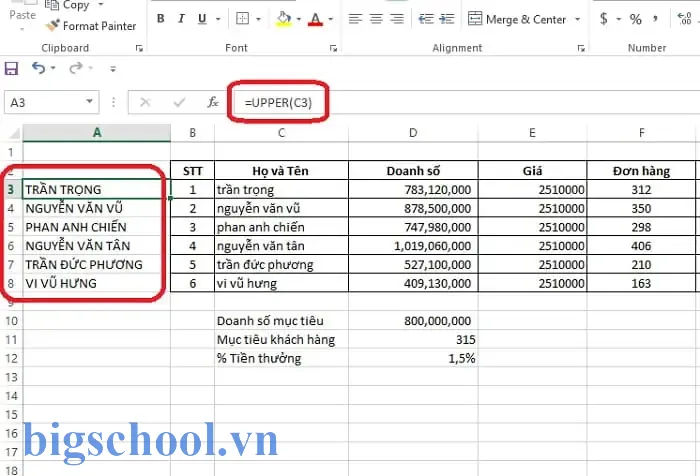
Task: Increase decimal places
Action: (684, 19)
